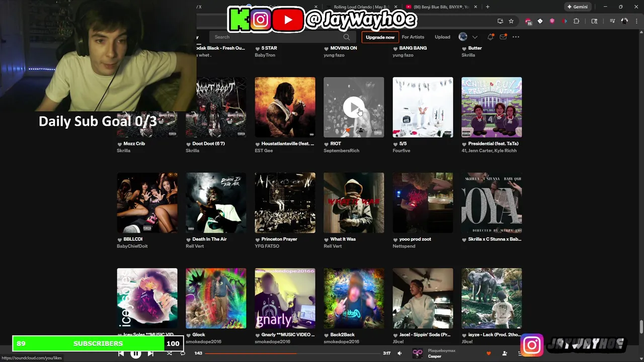
Task: Click Upgrade now button
Action: pos(380,37)
